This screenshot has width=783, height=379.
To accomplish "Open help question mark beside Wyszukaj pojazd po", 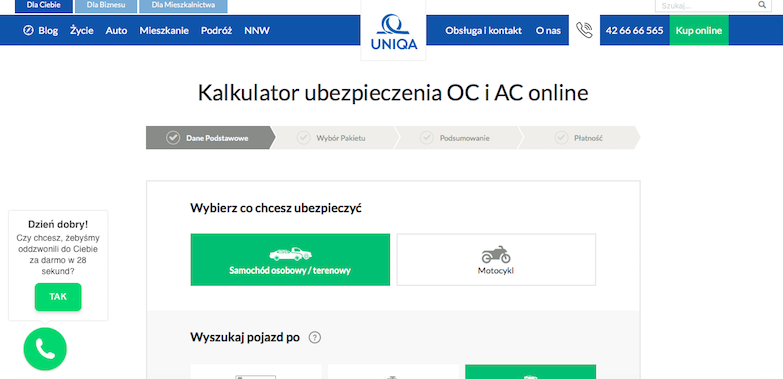I will pos(315,338).
